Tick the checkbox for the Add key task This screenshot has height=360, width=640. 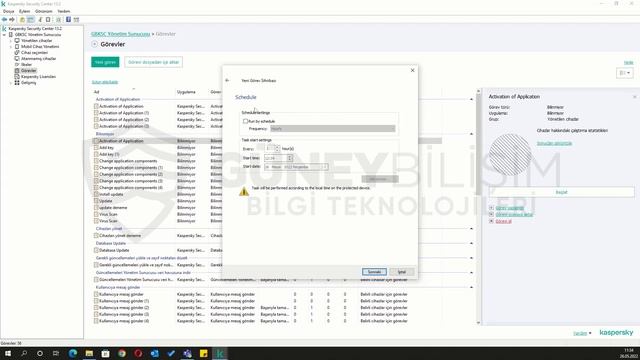(x=96, y=148)
